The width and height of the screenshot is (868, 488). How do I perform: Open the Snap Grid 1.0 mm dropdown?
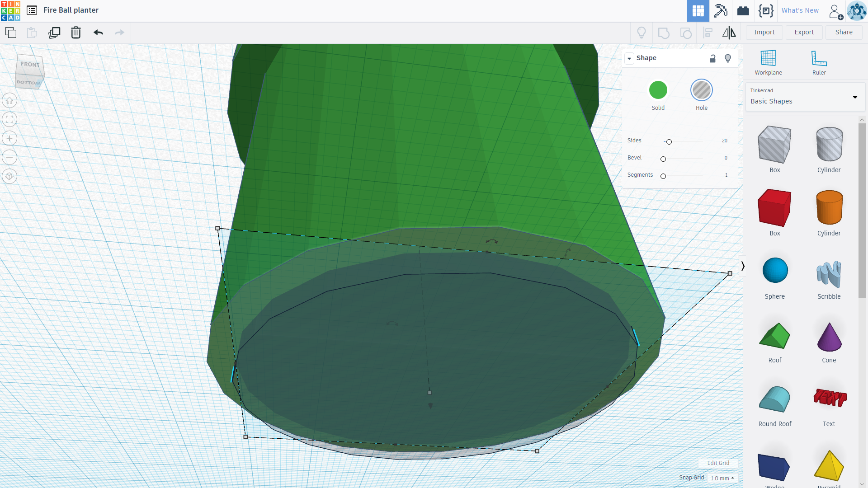[x=722, y=478]
